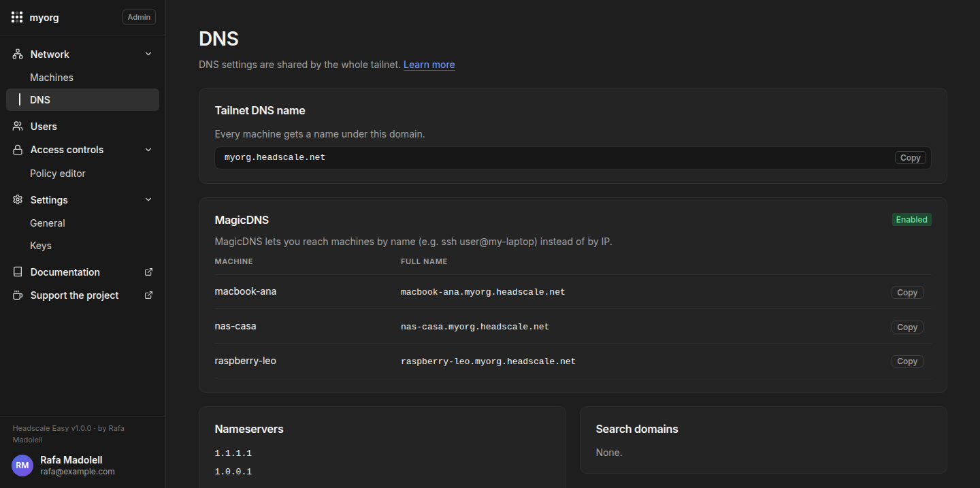Click nameserver 1.0.0.1
The image size is (980, 488).
[233, 472]
